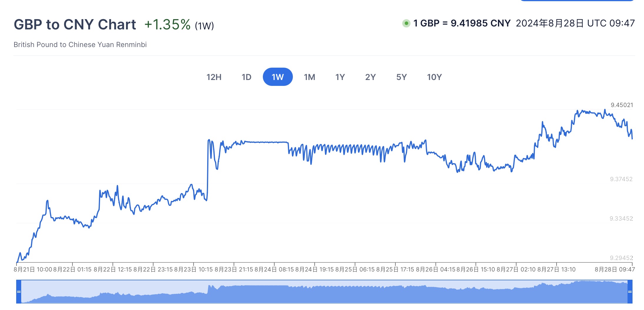
Task: Click the active 1W range tab
Action: click(x=278, y=77)
